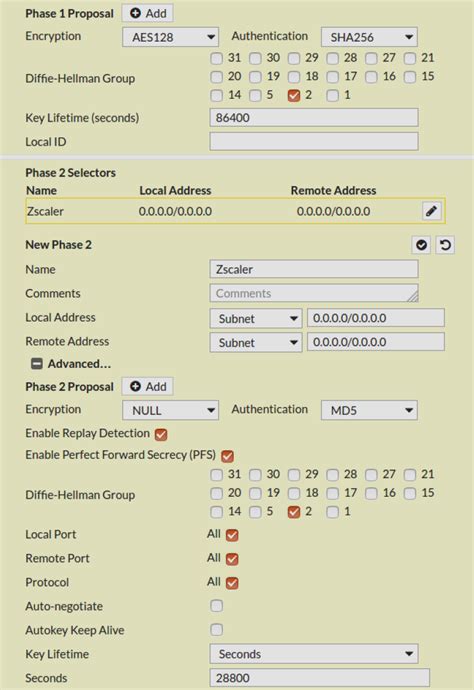Focus the Local ID input field

(314, 141)
